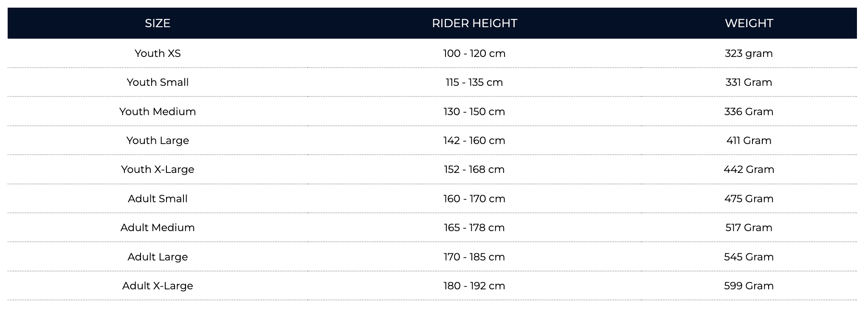Click the 142 - 160 cm height value
This screenshot has width=868, height=311.
[474, 140]
